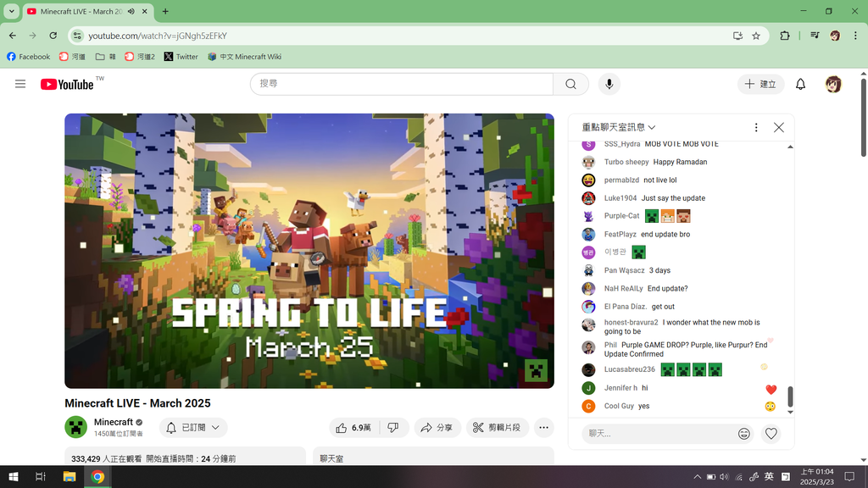The height and width of the screenshot is (488, 868).
Task: Click the 聊天室 section heading
Action: pyautogui.click(x=331, y=458)
